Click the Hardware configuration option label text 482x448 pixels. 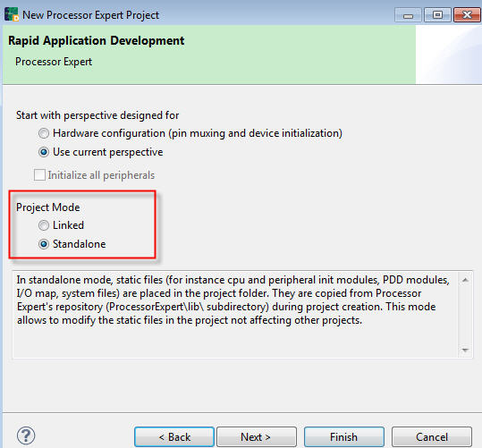tap(198, 133)
